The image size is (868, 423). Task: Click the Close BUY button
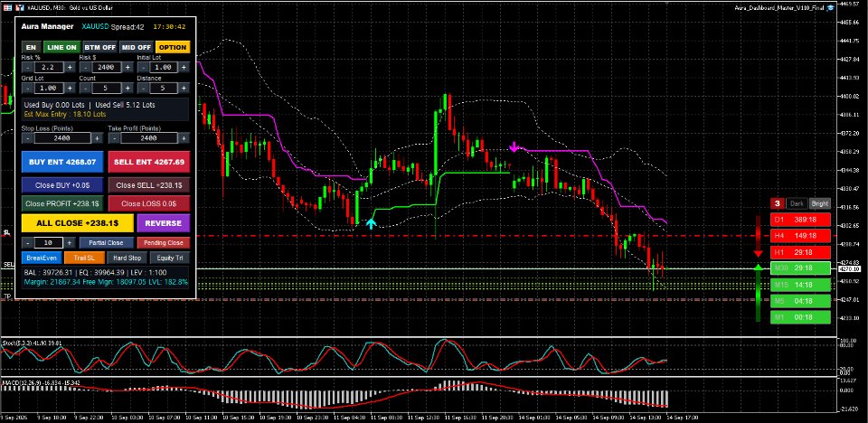(62, 185)
